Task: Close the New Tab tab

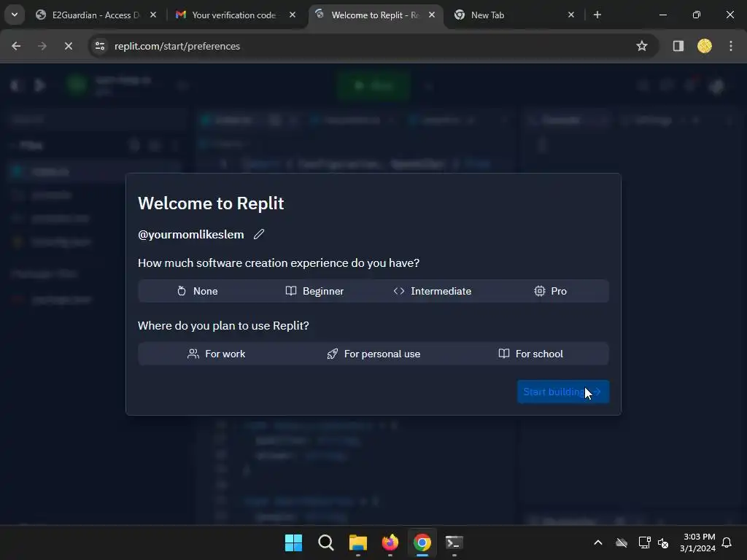Action: point(571,15)
